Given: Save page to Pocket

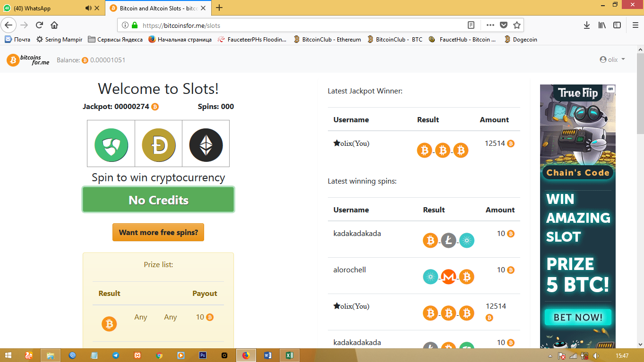Looking at the screenshot, I should (x=504, y=25).
